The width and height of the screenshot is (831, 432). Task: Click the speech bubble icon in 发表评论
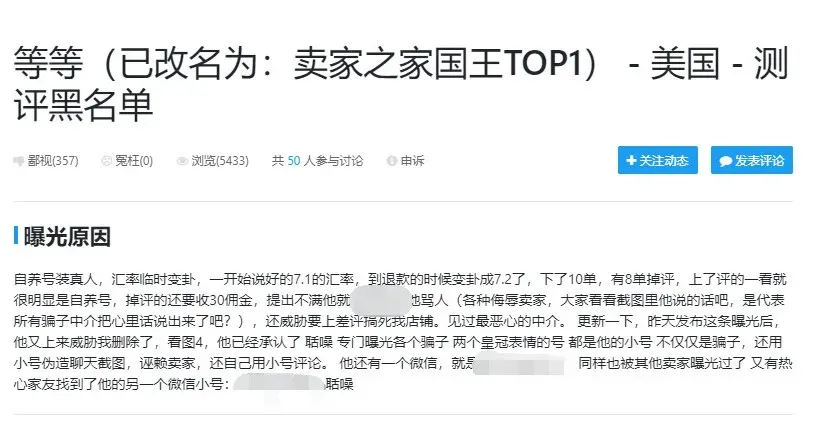(726, 161)
